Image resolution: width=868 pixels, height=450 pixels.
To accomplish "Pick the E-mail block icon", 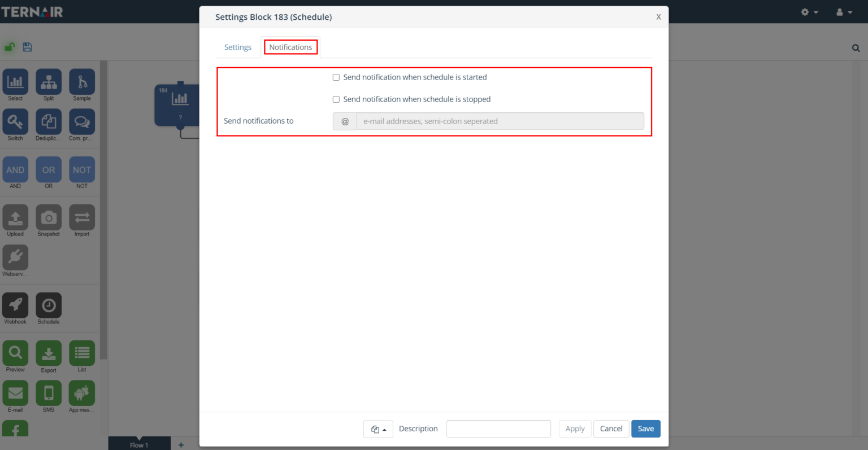I will pos(15,393).
